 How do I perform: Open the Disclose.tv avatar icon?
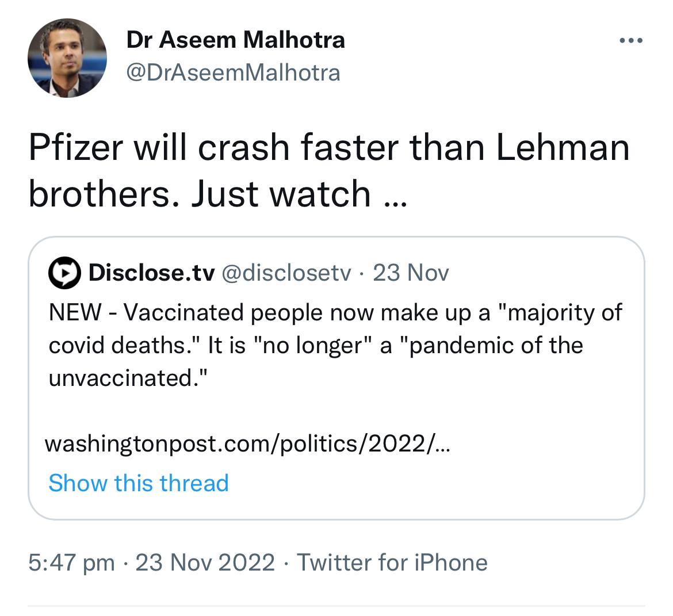click(x=64, y=273)
